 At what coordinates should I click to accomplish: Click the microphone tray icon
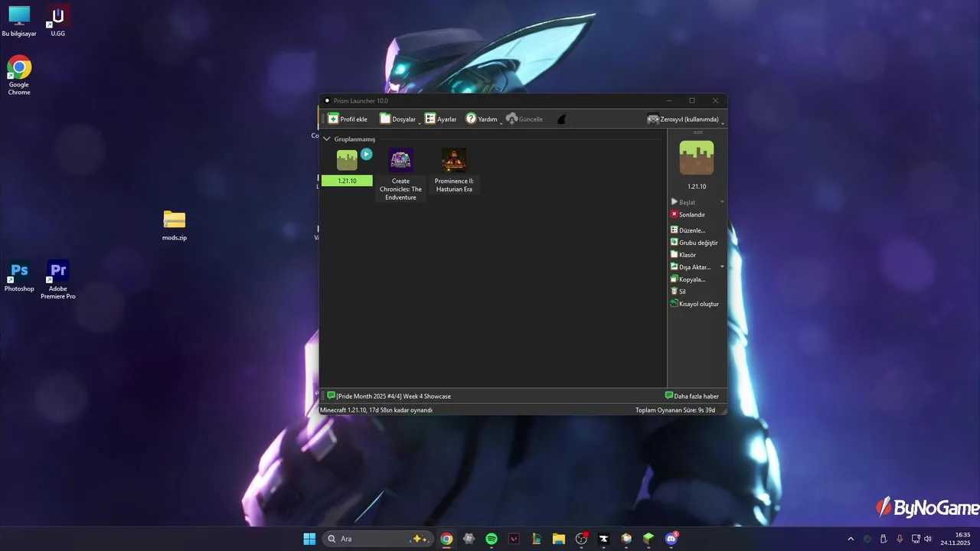point(900,539)
